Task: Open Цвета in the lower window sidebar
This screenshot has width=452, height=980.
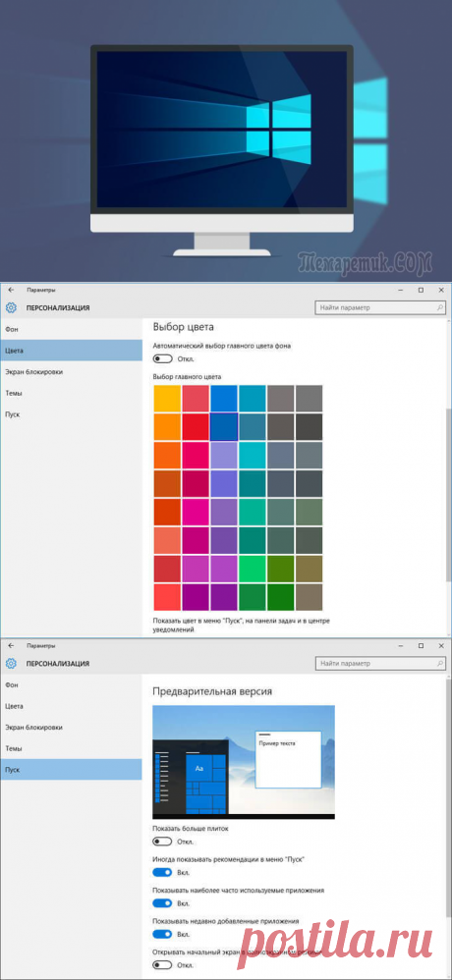Action: click(72, 706)
